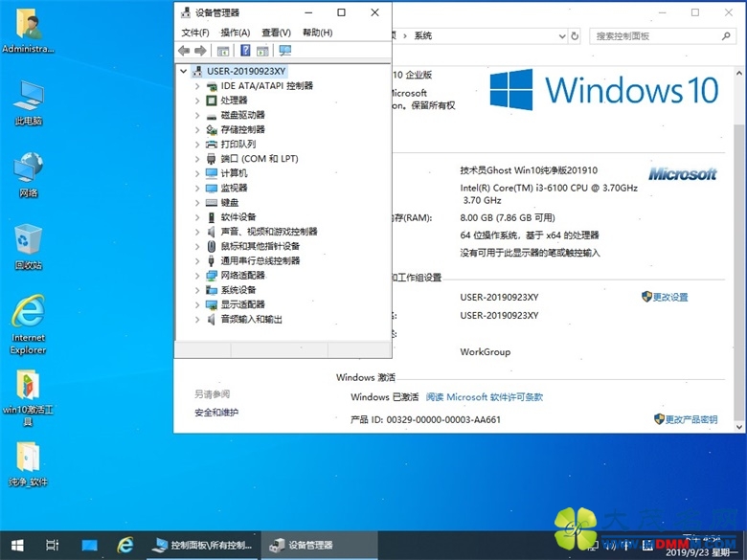Click the action pane toolbar icon
747x560 pixels.
point(262,51)
